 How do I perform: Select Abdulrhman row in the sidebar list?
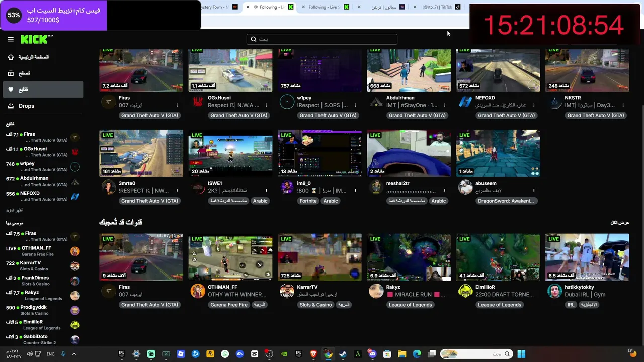coord(43,182)
